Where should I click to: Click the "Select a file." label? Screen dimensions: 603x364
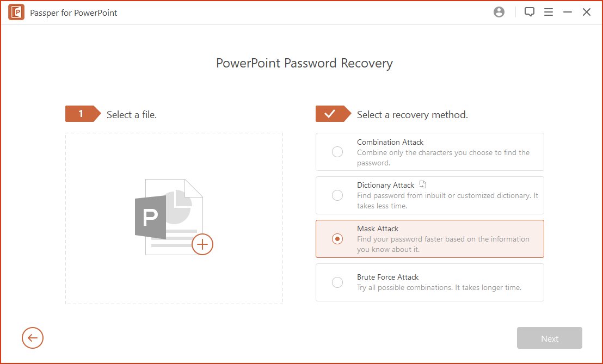pos(132,115)
